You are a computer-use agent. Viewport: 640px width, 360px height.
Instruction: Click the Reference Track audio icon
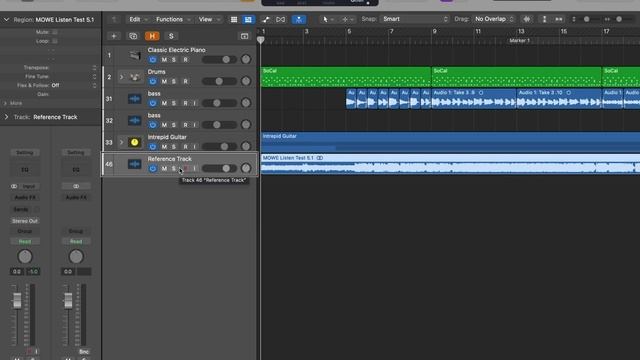(x=135, y=164)
